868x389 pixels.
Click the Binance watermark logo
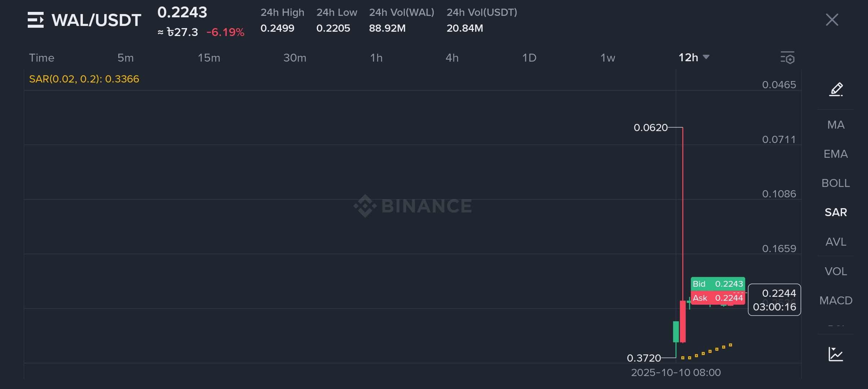412,206
